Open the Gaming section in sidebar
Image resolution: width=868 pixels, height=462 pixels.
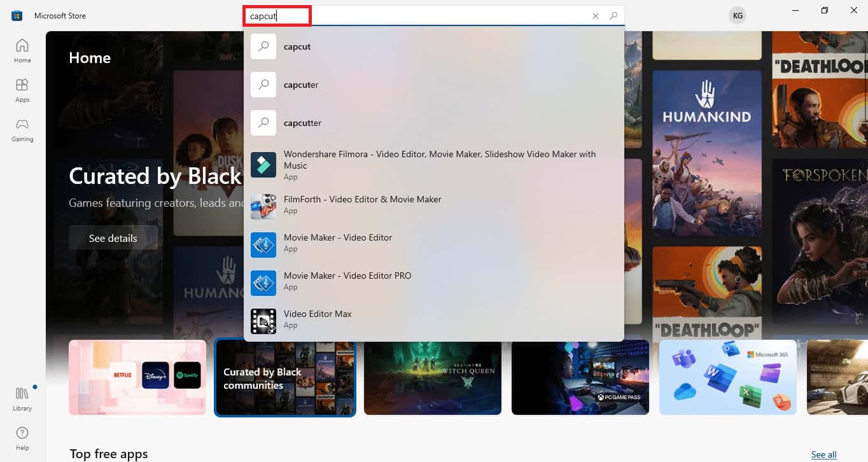tap(22, 130)
